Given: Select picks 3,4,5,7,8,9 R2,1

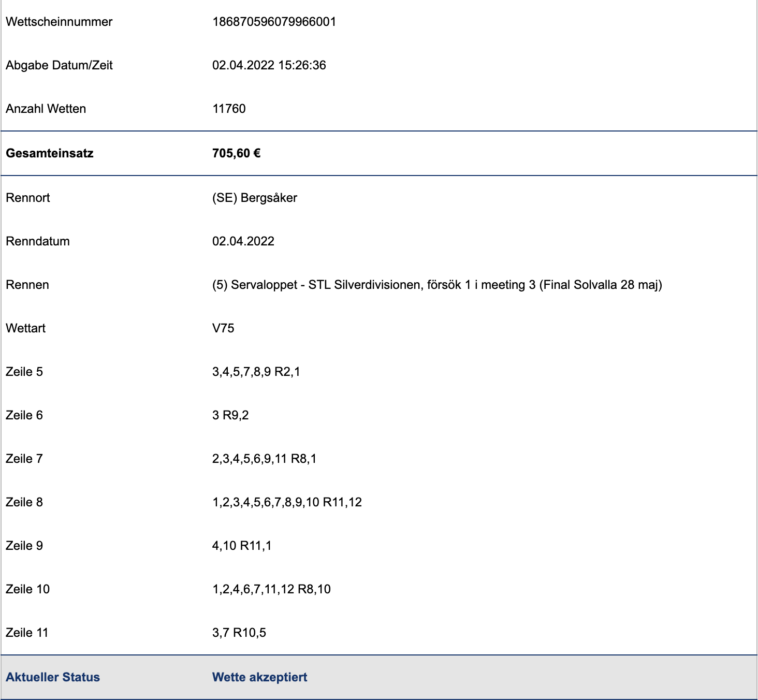Looking at the screenshot, I should pos(256,372).
